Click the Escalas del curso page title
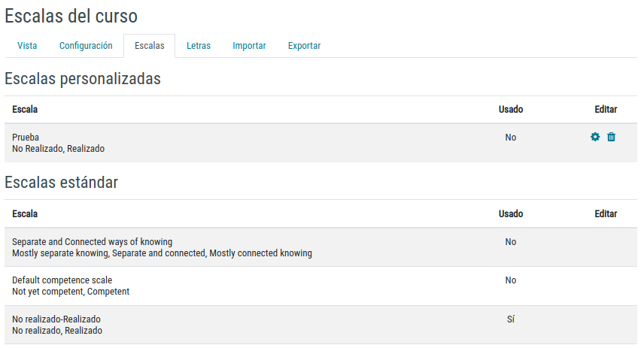 (x=71, y=16)
